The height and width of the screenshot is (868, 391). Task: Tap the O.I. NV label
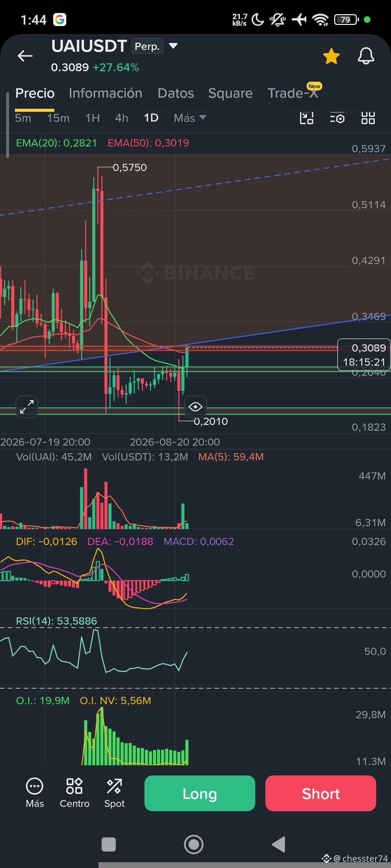(x=115, y=701)
